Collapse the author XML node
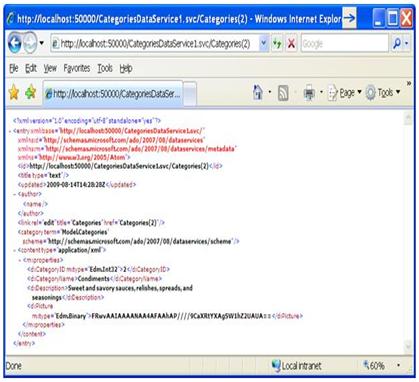 (x=15, y=194)
